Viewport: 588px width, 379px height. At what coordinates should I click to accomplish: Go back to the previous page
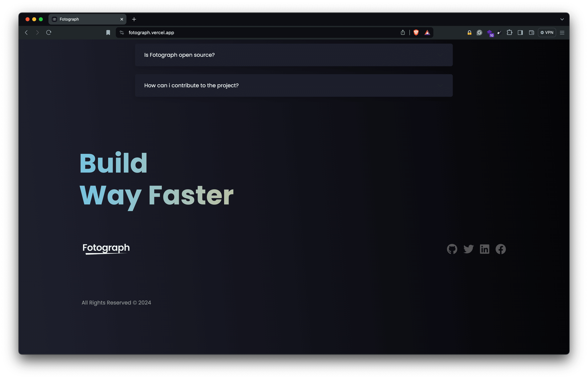click(26, 33)
